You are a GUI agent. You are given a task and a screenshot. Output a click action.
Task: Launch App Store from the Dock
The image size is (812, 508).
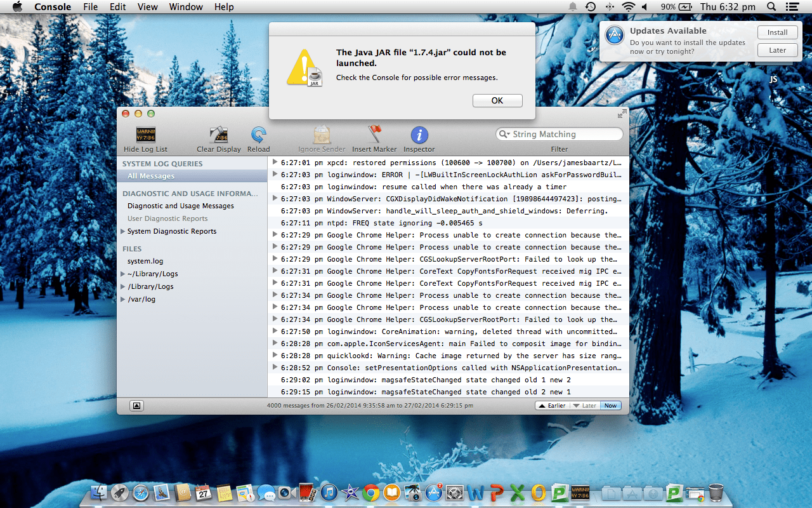(x=434, y=493)
